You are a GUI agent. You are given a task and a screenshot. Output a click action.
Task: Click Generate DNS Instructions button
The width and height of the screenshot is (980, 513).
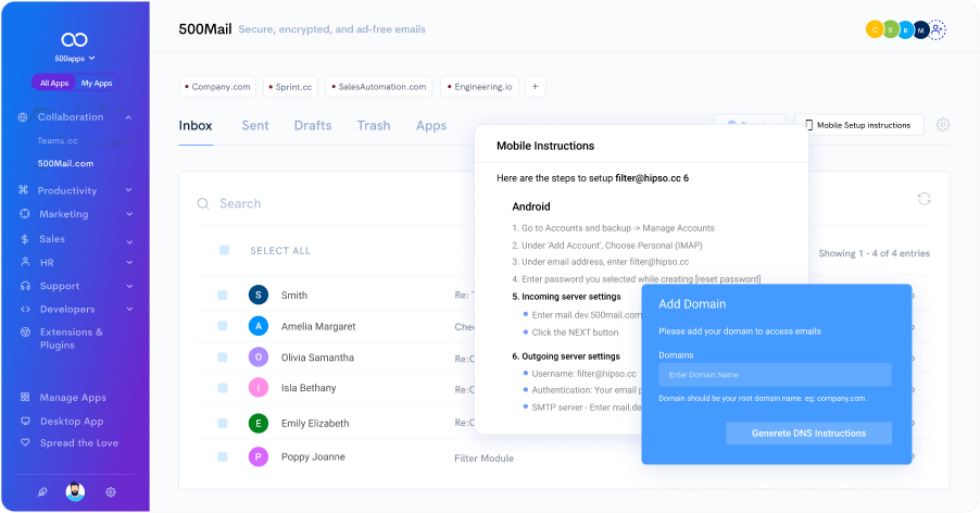point(808,433)
